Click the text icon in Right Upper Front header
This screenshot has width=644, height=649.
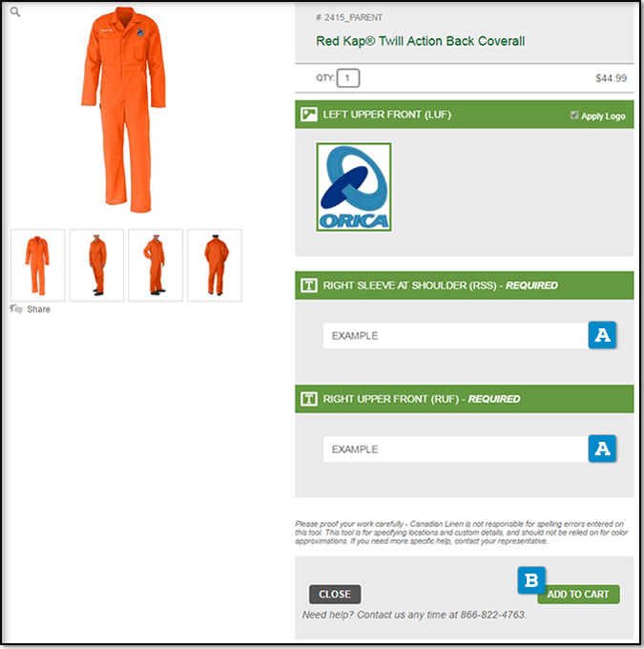[309, 399]
